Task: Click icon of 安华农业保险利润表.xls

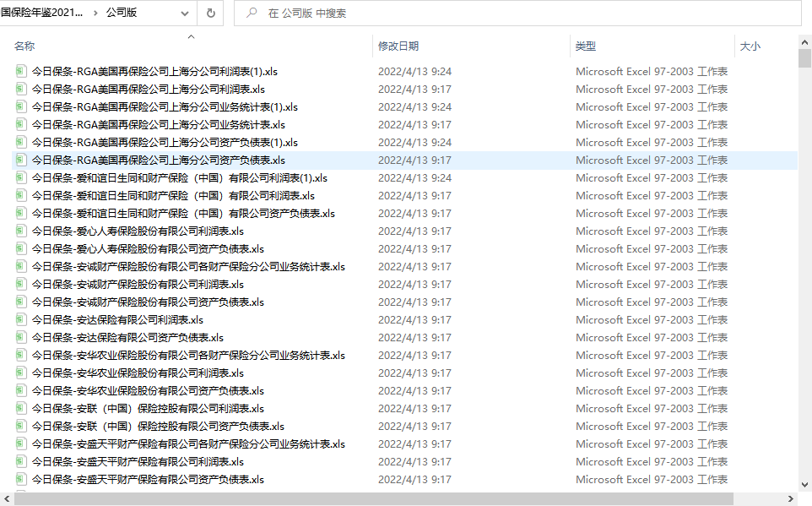Action: pos(21,373)
